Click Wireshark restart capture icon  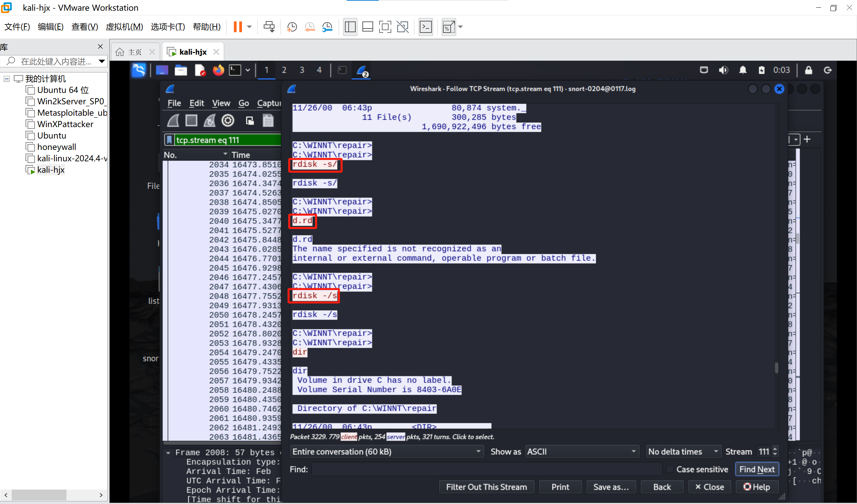pyautogui.click(x=209, y=121)
